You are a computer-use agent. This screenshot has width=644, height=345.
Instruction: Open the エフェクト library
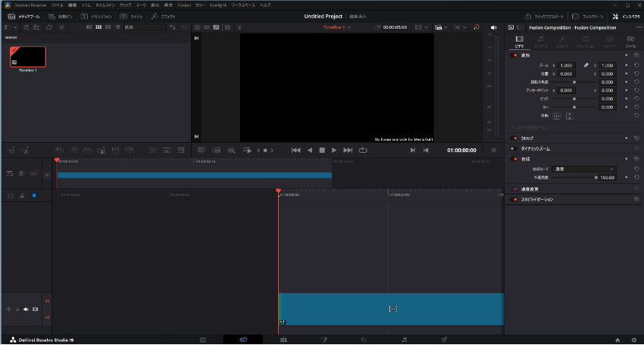coord(164,16)
